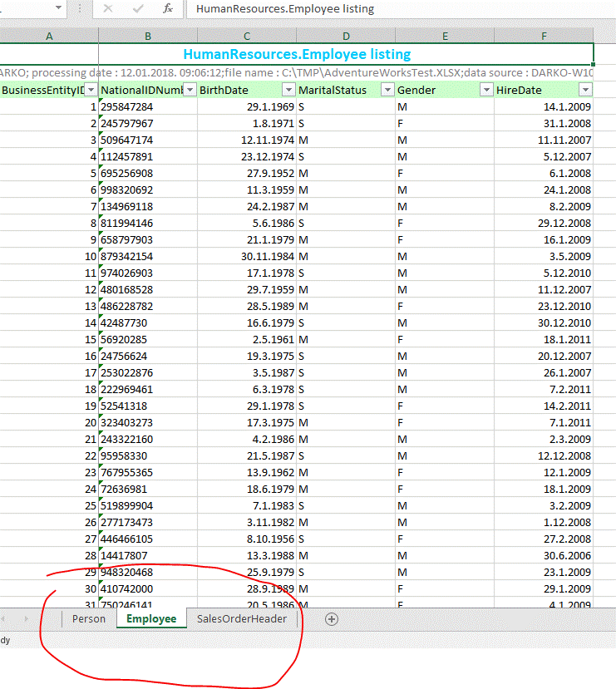Click into the formula bar text field
Image resolution: width=616 pixels, height=689 pixels.
[x=399, y=8]
